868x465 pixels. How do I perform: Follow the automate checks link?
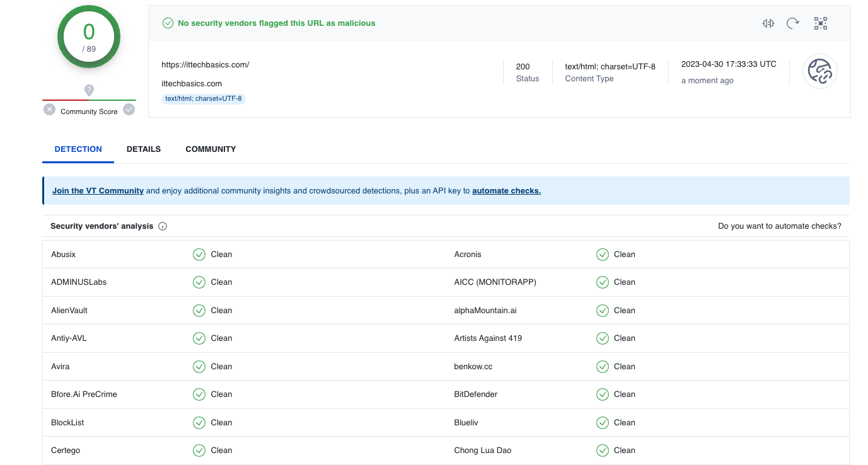point(506,191)
